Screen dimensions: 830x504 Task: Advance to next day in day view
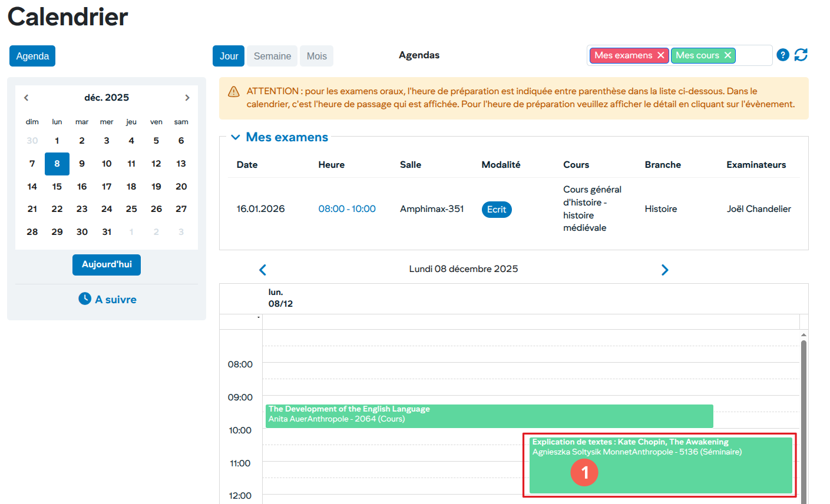tap(664, 270)
